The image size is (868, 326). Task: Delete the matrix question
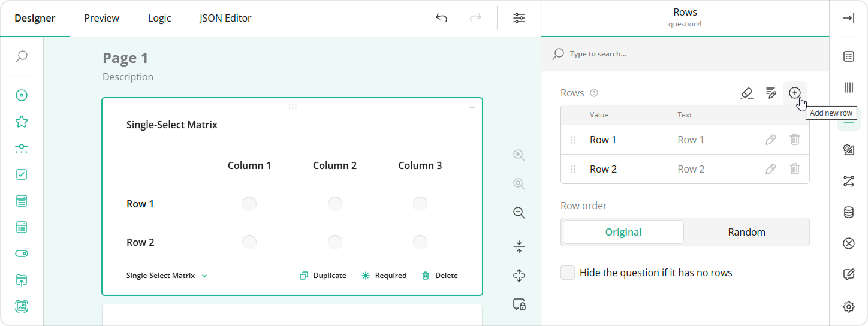[439, 276]
